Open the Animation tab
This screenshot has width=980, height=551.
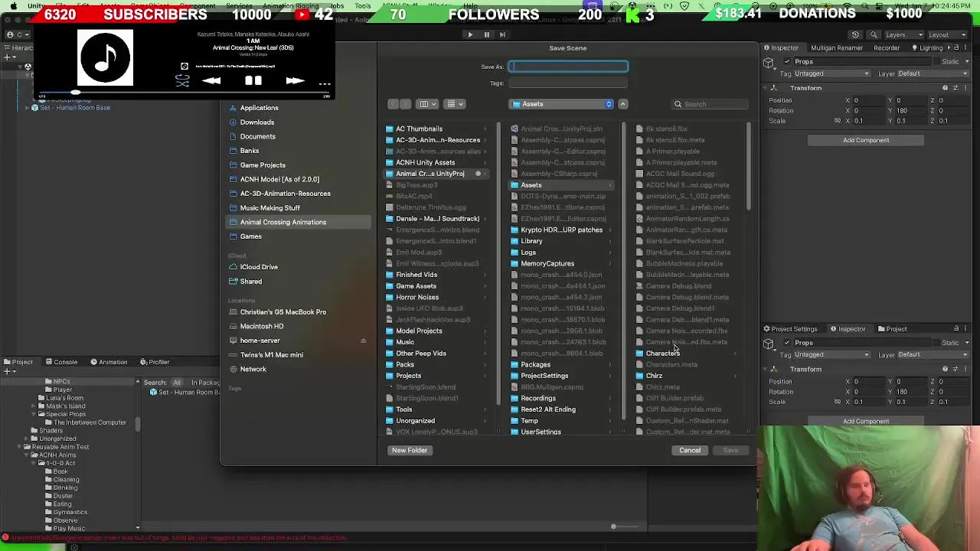point(109,362)
